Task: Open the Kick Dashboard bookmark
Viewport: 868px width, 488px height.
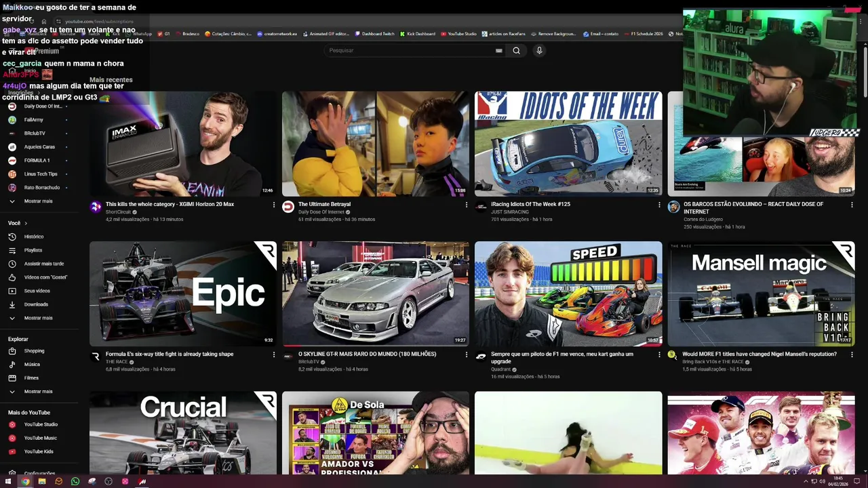Action: point(417,34)
